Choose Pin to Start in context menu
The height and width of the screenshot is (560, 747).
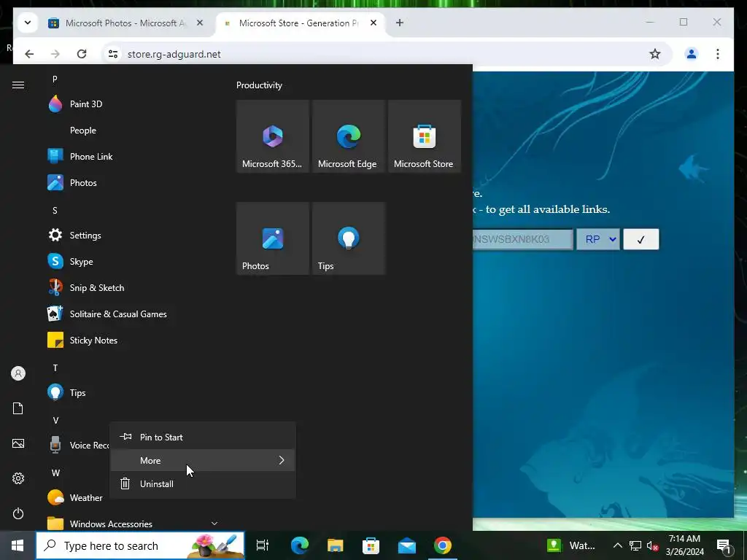(x=203, y=437)
